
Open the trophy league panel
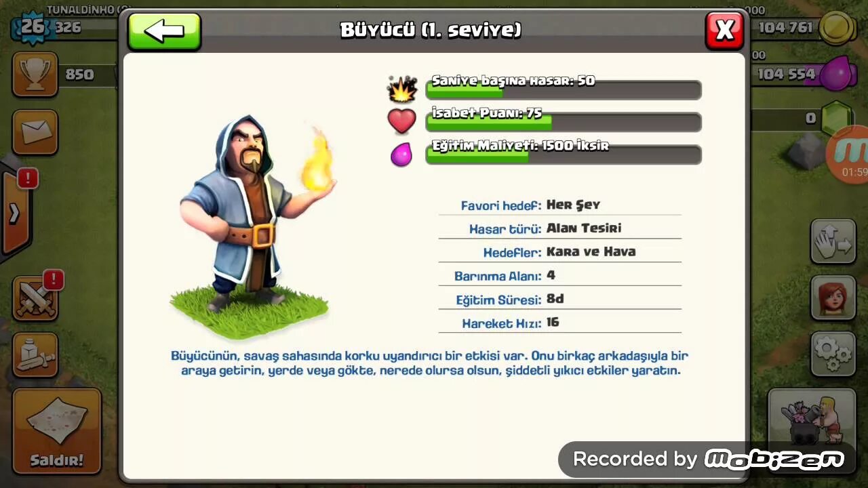point(35,75)
